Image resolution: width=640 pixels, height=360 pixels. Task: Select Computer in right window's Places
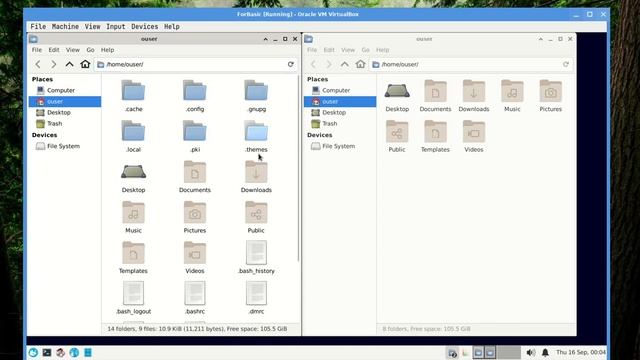tap(340, 90)
